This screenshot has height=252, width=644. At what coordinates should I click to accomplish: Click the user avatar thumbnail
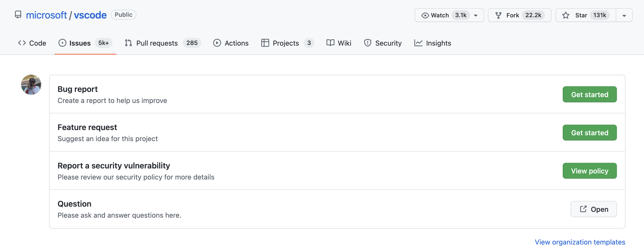coord(31,84)
